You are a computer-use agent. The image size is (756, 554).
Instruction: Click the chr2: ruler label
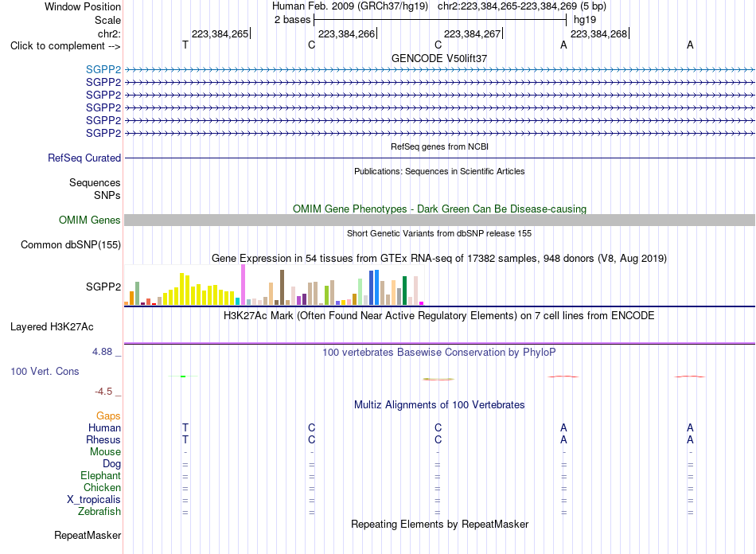click(x=109, y=33)
